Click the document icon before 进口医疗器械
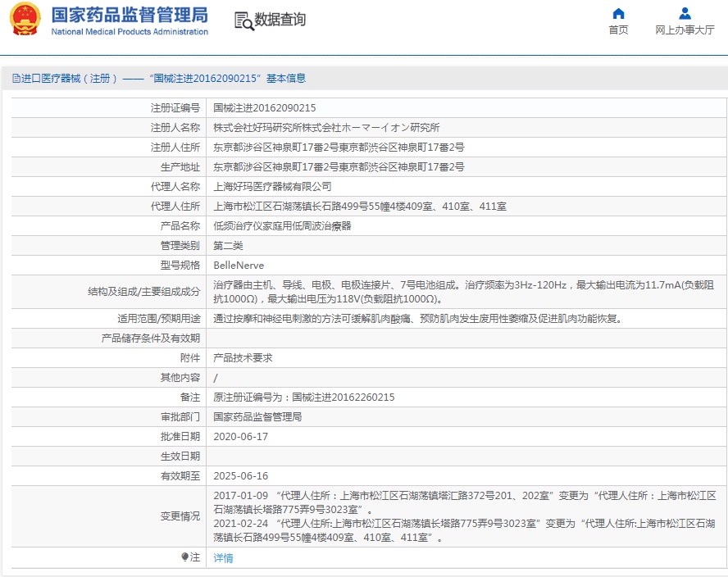 point(16,79)
